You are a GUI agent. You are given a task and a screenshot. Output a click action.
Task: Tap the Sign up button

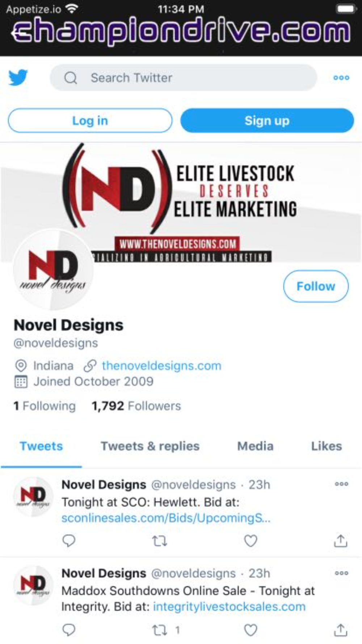(x=267, y=121)
